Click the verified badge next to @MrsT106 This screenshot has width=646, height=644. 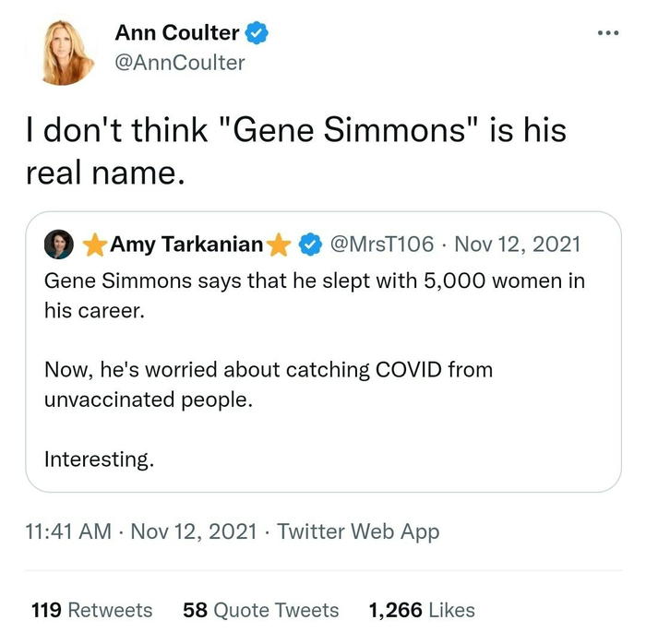tap(309, 245)
